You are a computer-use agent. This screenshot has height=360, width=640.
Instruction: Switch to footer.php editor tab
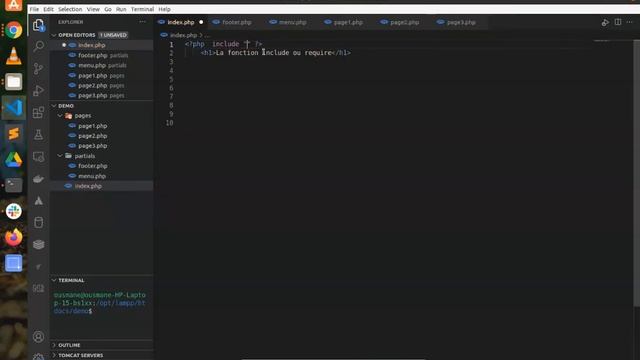[x=237, y=22]
